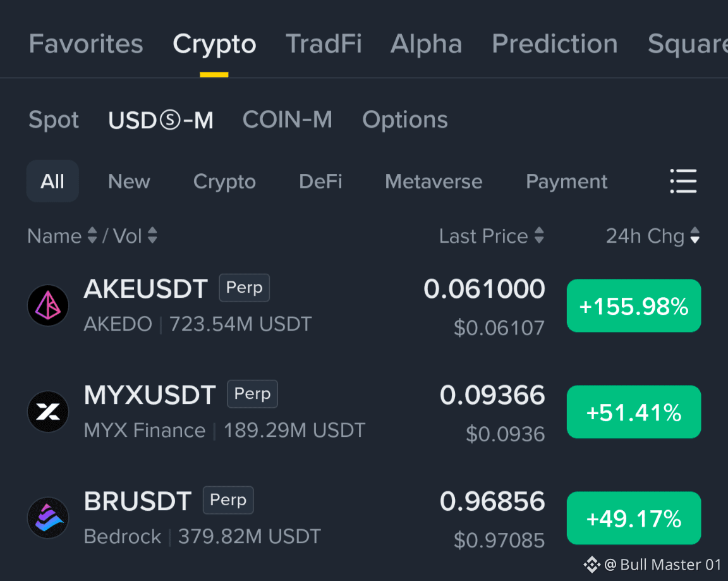Filter by the New category

(x=129, y=181)
